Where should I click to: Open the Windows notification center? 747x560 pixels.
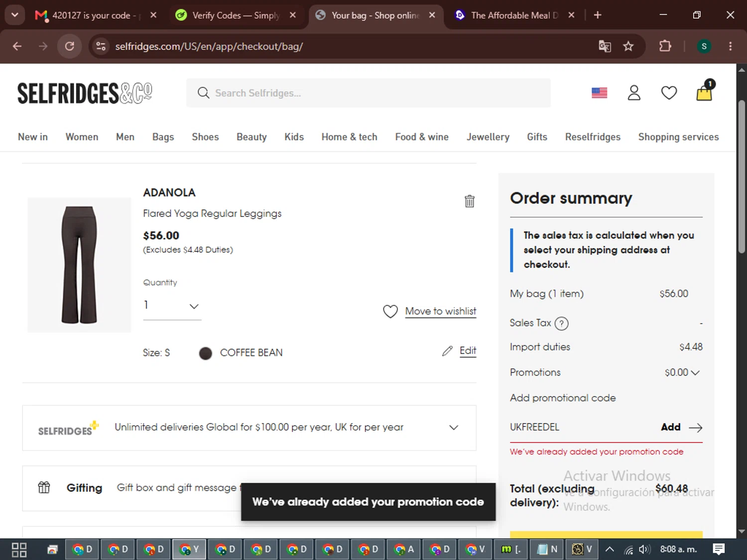tap(719, 550)
